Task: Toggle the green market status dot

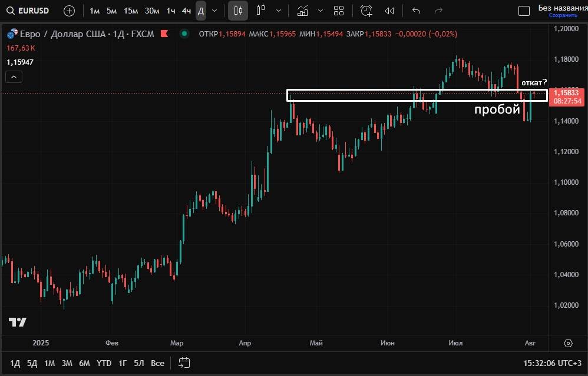Action: (184, 34)
